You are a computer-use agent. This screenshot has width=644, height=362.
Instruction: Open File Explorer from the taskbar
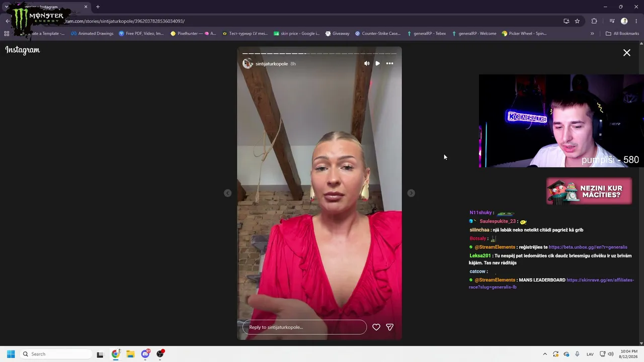(130, 354)
